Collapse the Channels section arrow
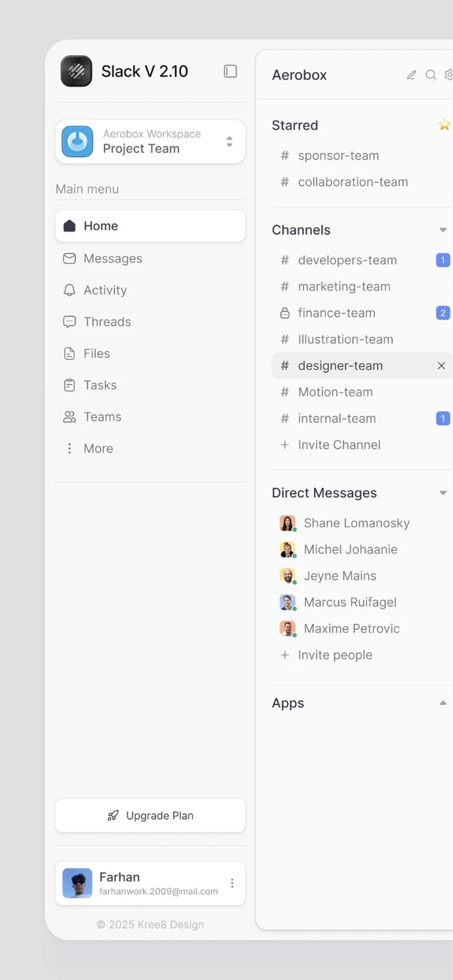 point(443,230)
